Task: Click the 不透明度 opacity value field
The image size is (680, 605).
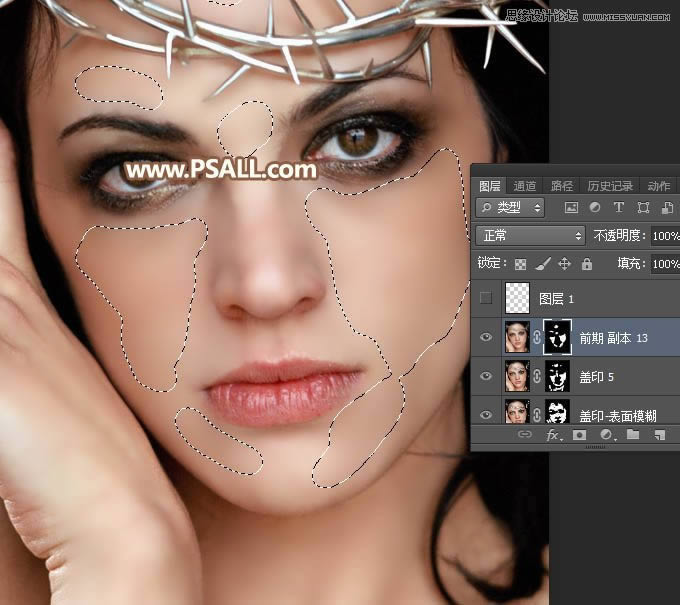Action: tap(664, 236)
